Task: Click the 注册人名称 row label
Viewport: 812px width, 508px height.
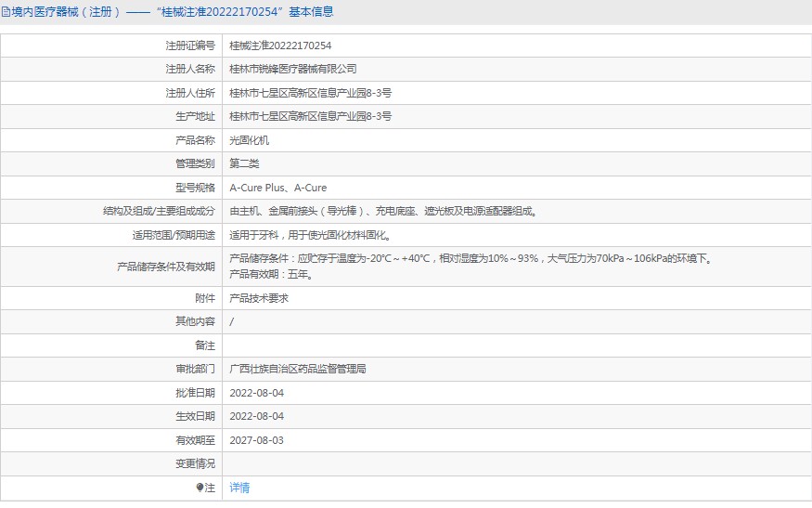Action: pos(190,69)
